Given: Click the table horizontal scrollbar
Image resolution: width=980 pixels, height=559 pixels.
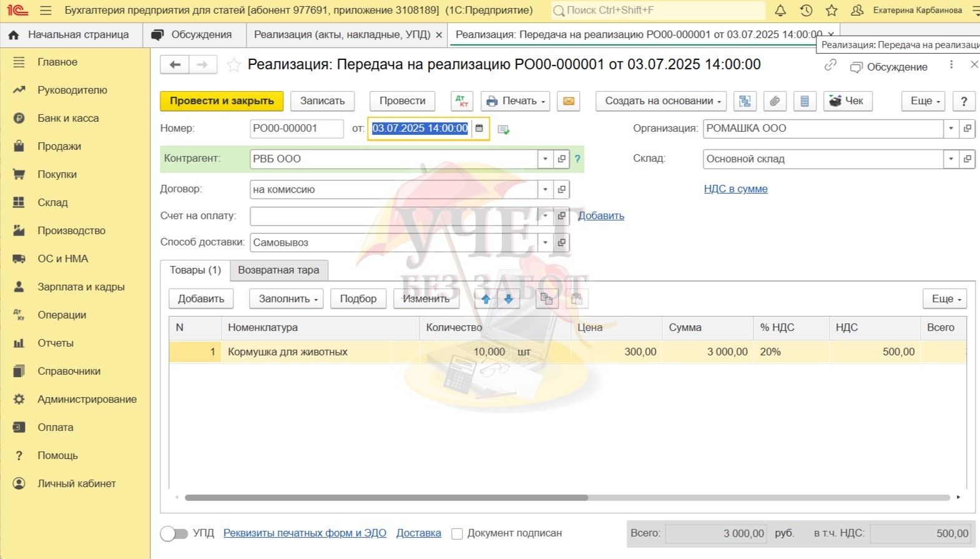Looking at the screenshot, I should click(x=386, y=498).
